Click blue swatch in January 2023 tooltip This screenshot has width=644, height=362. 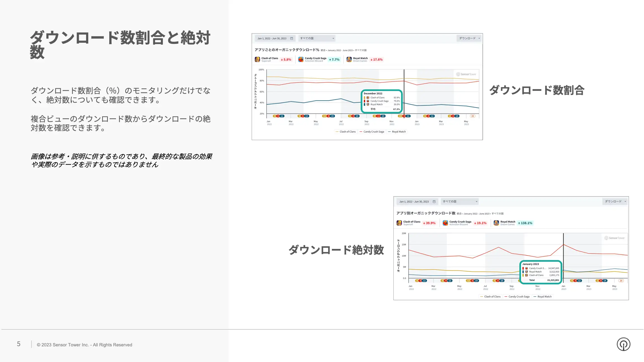tap(523, 272)
